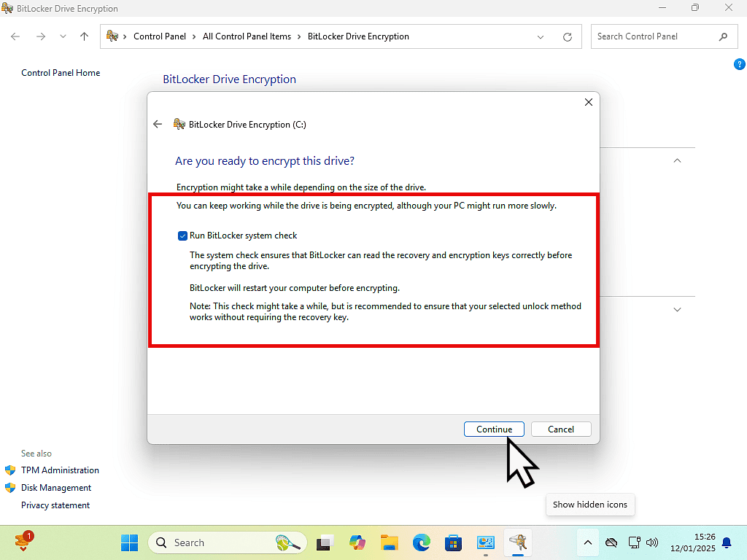Open Copilot from the taskbar
Screen dimensions: 747x560
(x=357, y=542)
